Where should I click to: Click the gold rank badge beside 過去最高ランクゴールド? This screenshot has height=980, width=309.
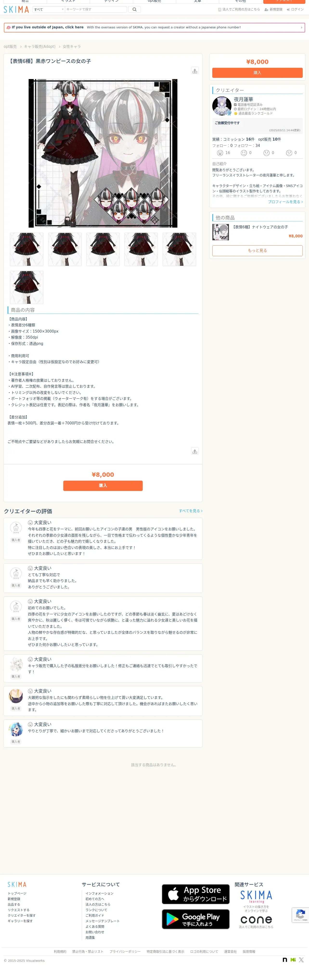(235, 113)
